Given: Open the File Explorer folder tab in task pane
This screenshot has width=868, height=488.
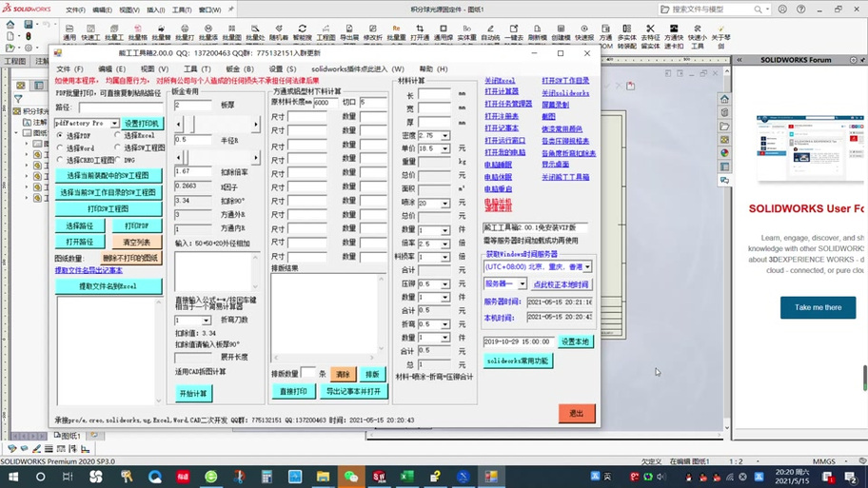Looking at the screenshot, I should [724, 127].
